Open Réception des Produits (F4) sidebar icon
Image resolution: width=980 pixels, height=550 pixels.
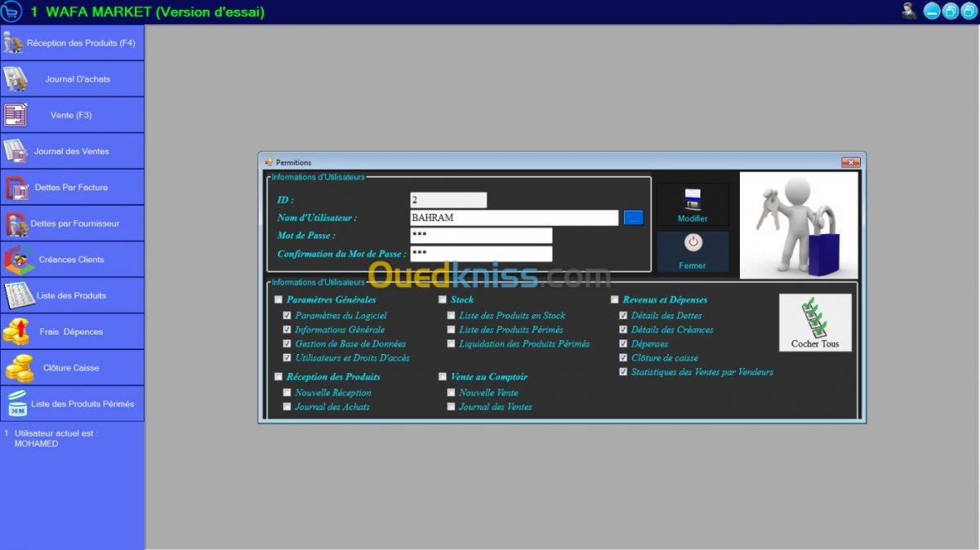(x=13, y=42)
